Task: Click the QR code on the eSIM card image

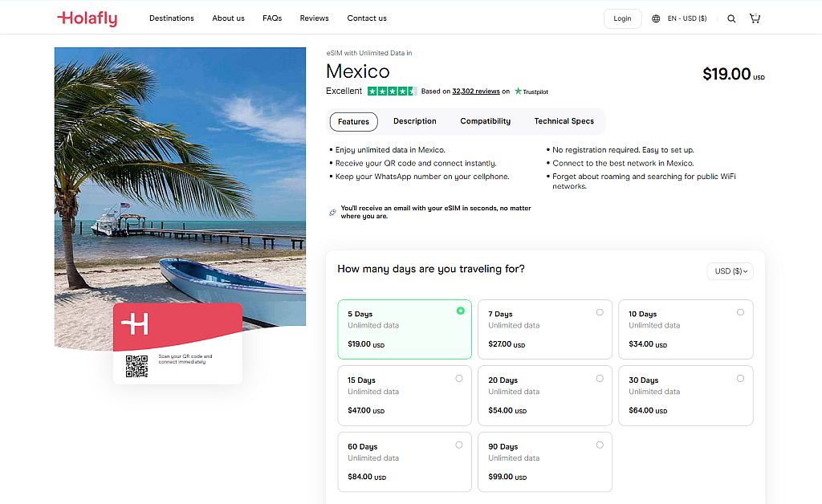Action: (x=138, y=365)
